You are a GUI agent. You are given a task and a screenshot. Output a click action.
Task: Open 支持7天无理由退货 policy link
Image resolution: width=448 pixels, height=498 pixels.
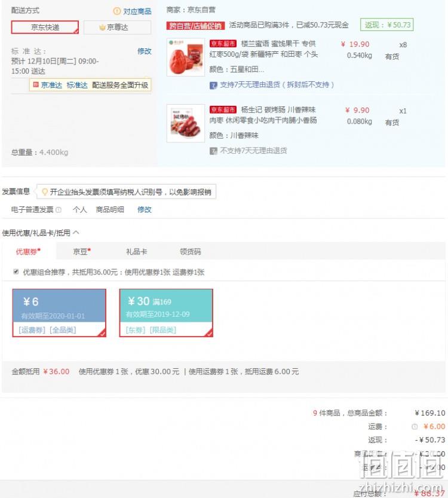tap(277, 85)
